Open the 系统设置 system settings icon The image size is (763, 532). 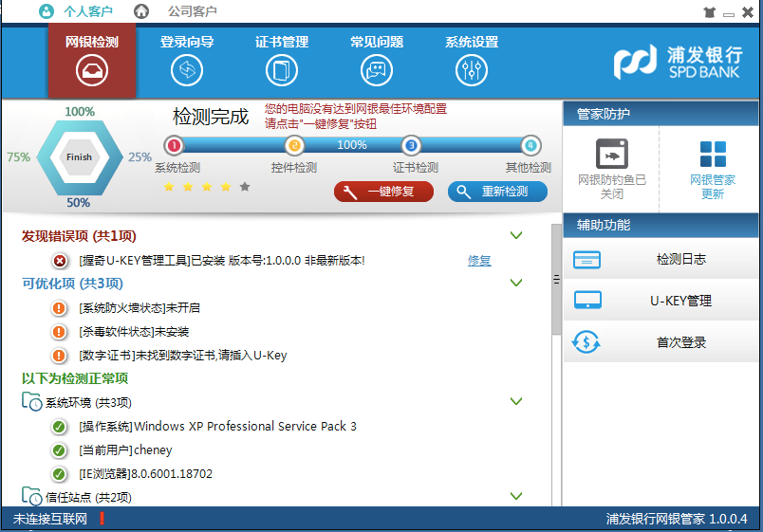point(472,69)
